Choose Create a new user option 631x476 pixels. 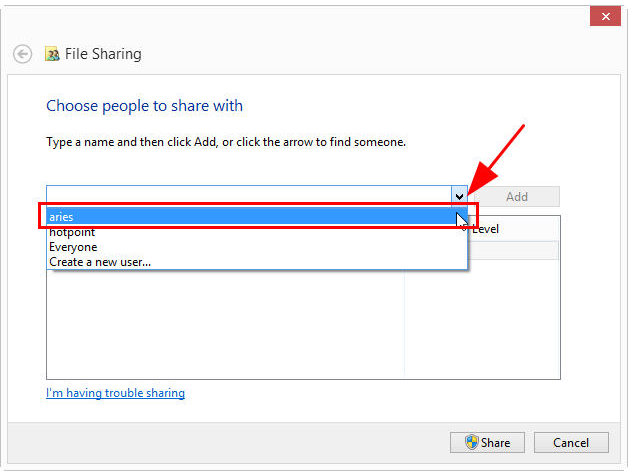click(257, 262)
